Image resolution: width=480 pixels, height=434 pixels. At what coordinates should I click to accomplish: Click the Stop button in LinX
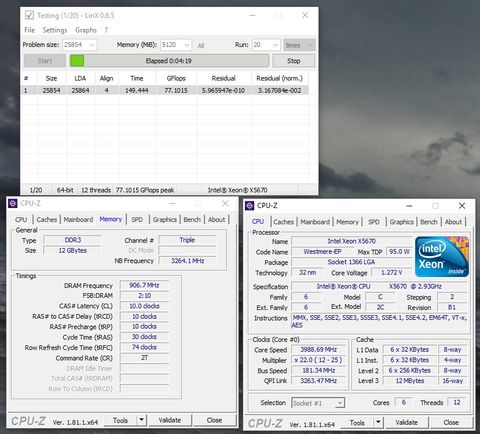pyautogui.click(x=293, y=61)
